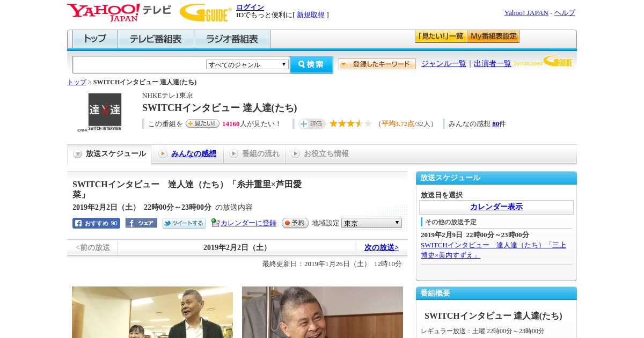The image size is (644, 338).
Task: Open the カレンダーに登録 link
Action: [x=248, y=223]
